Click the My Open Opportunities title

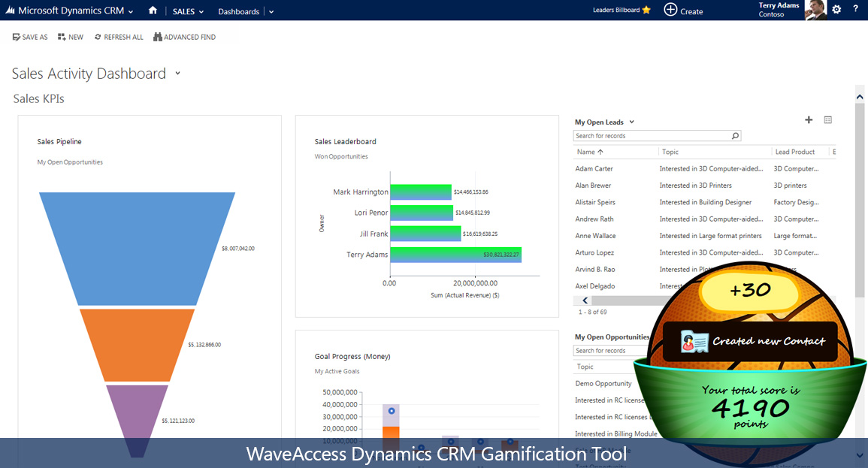coord(612,337)
